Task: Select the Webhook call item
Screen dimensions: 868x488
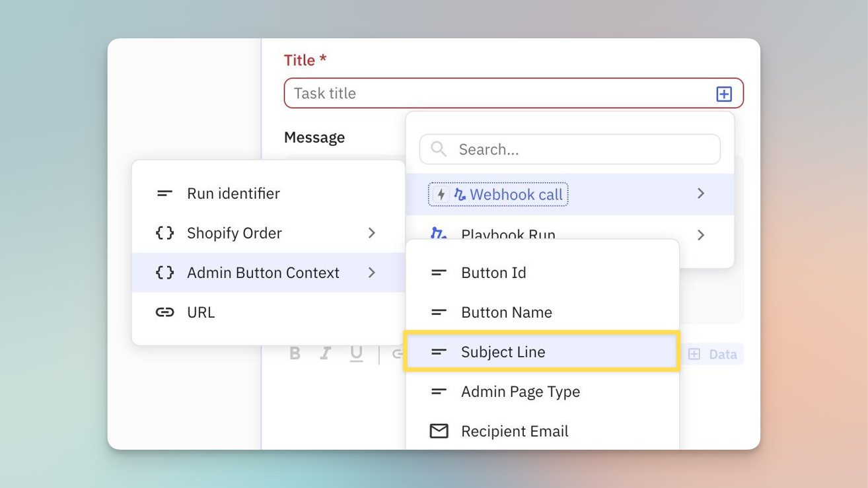Action: pyautogui.click(x=569, y=194)
